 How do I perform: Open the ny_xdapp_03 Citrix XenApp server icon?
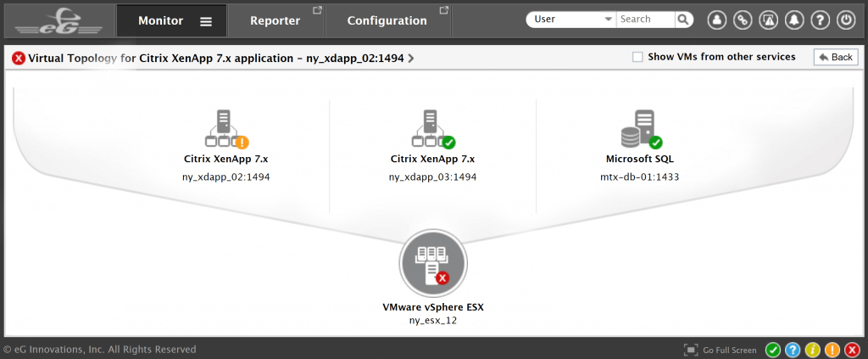click(x=432, y=130)
